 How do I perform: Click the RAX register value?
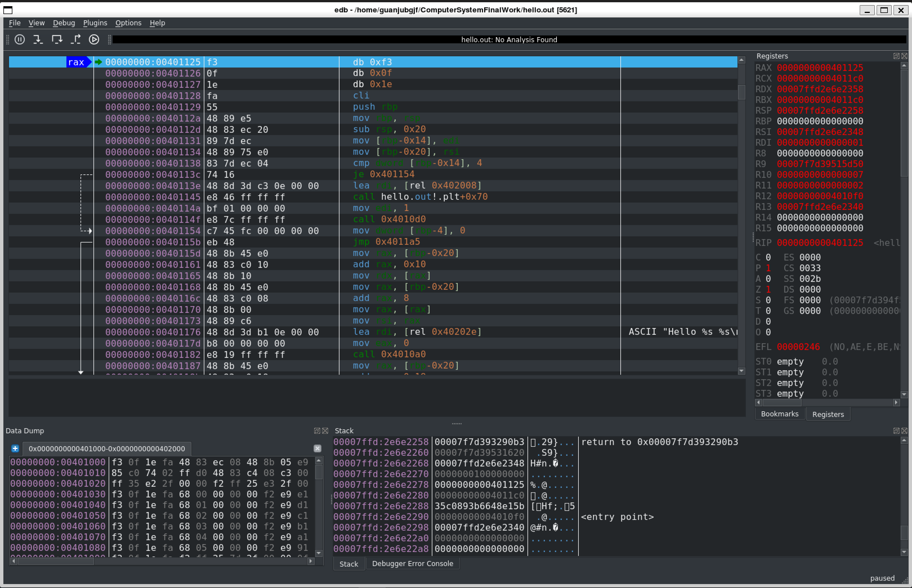point(820,68)
